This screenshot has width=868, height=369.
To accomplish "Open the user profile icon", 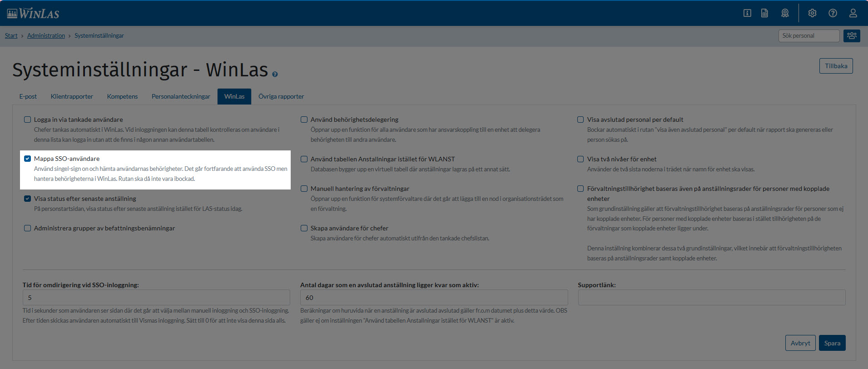I will tap(853, 13).
